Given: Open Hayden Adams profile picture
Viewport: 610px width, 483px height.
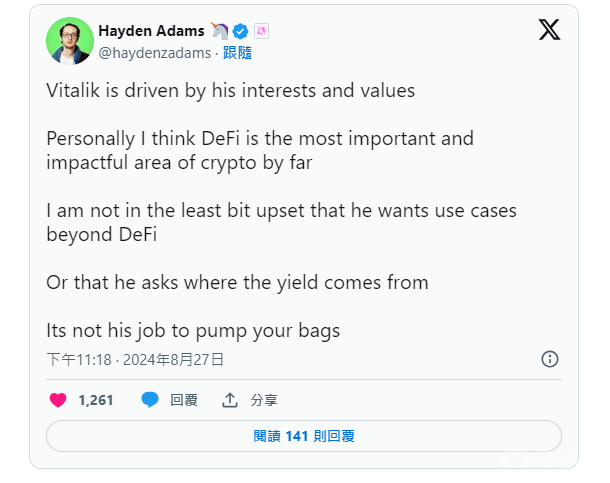Looking at the screenshot, I should (70, 40).
